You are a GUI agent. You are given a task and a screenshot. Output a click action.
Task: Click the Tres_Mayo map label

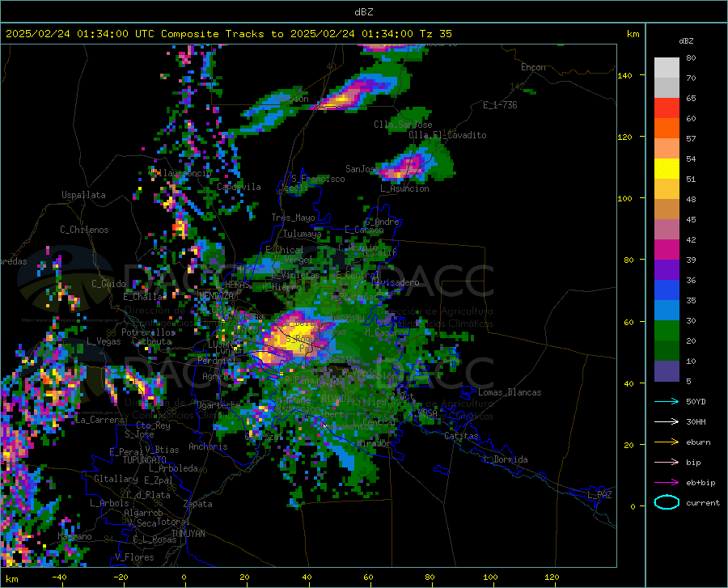[x=293, y=218]
